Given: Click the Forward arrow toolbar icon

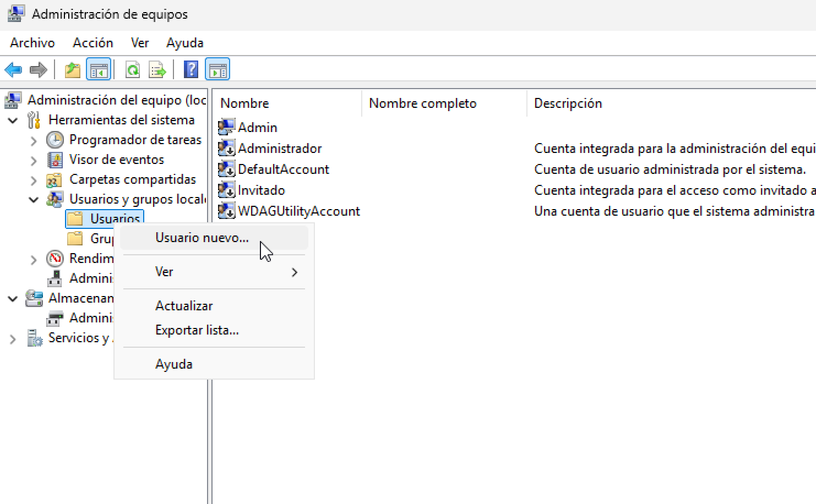Looking at the screenshot, I should (x=38, y=70).
